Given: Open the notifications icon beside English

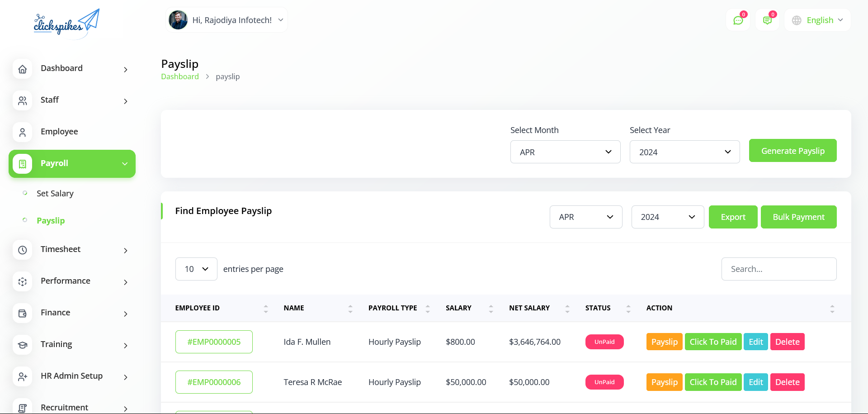Looking at the screenshot, I should coord(767,20).
